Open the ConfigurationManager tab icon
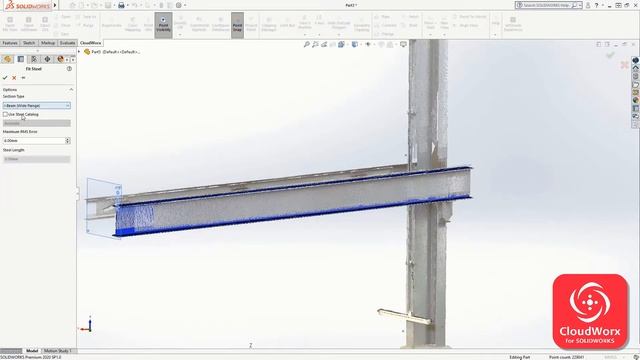Viewport: 640px width, 360px height. click(34, 59)
